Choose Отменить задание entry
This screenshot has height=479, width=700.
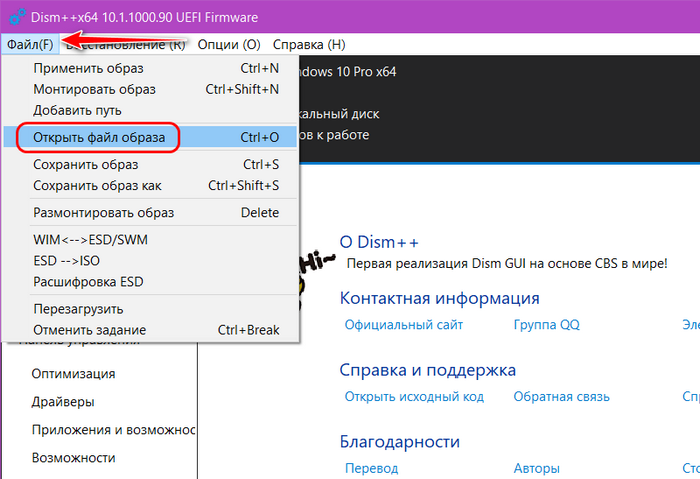tap(150, 330)
